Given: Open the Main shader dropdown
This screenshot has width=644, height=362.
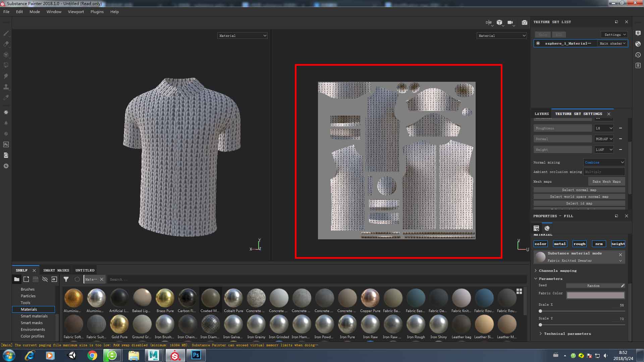Looking at the screenshot, I should point(612,43).
